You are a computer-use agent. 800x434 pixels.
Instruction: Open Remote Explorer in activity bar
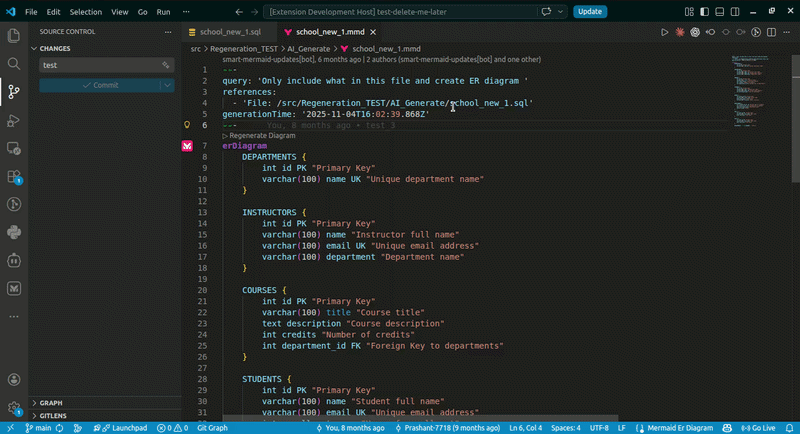click(14, 148)
